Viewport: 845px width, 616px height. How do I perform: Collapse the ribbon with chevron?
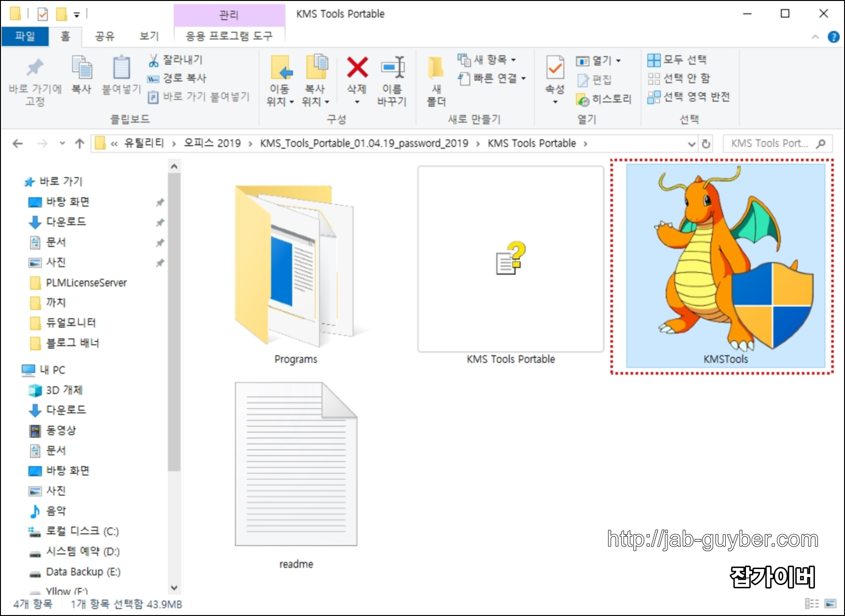tap(815, 37)
